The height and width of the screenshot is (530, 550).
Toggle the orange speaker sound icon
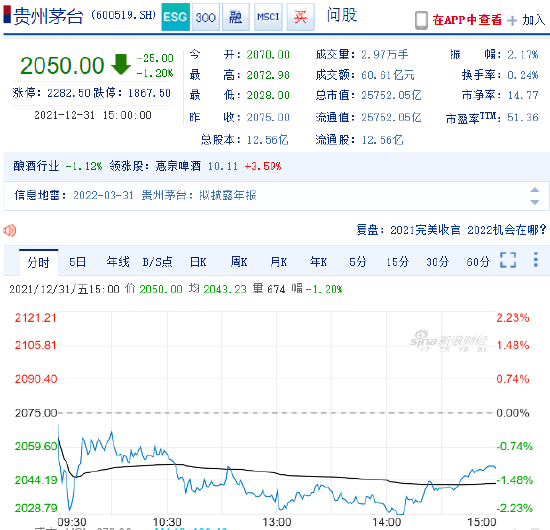click(10, 230)
